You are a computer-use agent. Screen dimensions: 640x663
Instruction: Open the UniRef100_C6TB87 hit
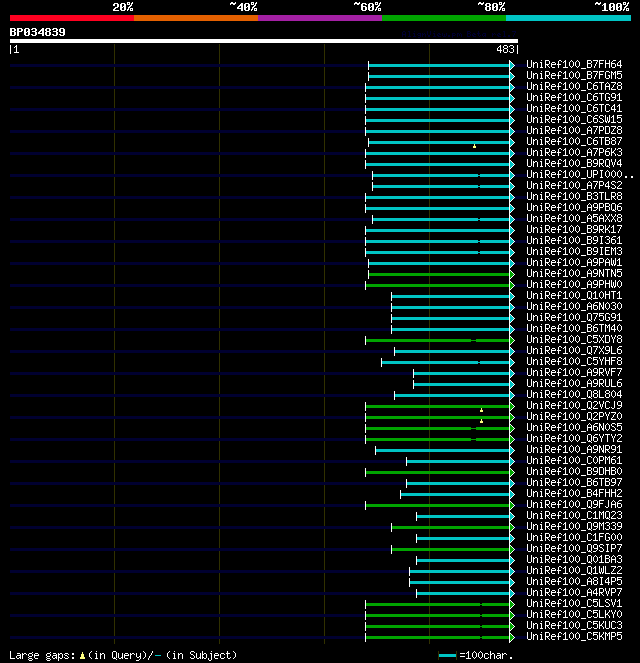click(574, 142)
